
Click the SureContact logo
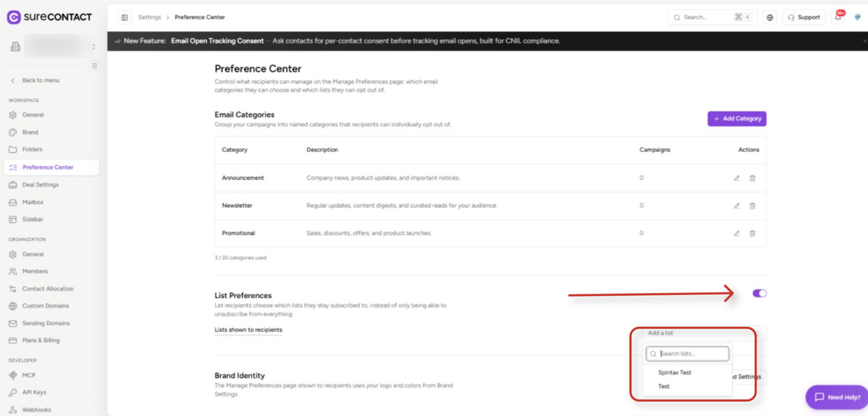[49, 16]
